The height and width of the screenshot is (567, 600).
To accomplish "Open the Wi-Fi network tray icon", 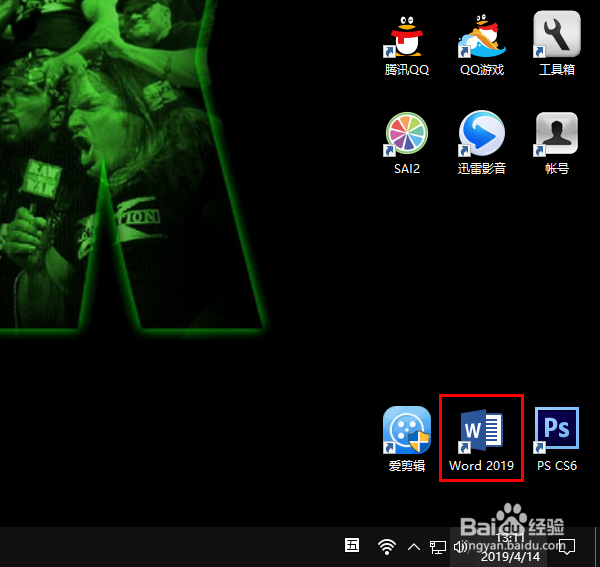I will click(x=387, y=546).
